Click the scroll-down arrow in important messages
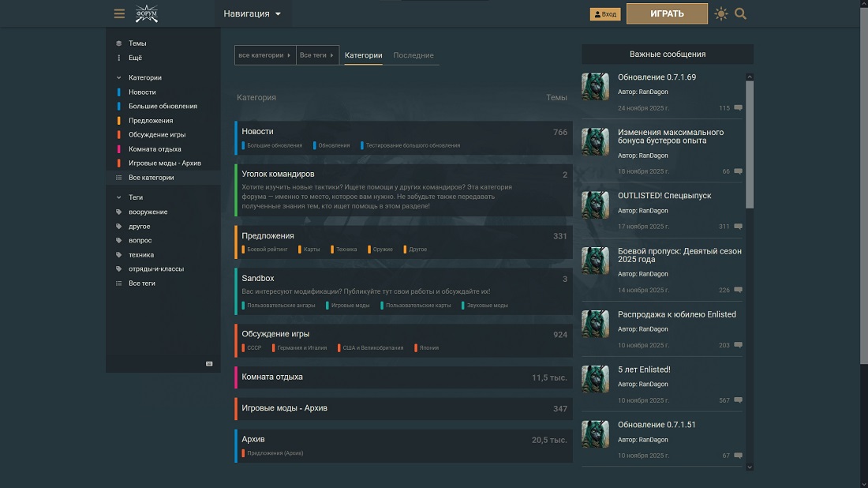This screenshot has height=488, width=868. pos(750,467)
